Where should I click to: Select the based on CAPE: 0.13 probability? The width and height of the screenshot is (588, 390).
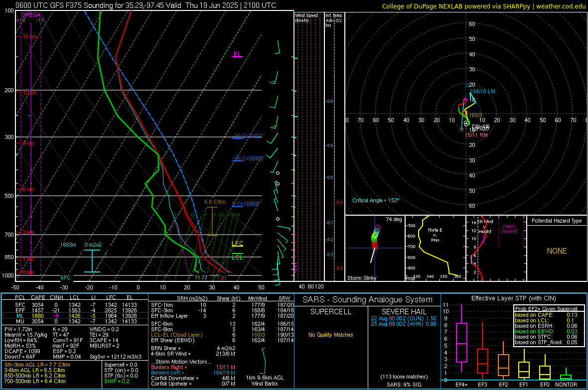click(546, 315)
